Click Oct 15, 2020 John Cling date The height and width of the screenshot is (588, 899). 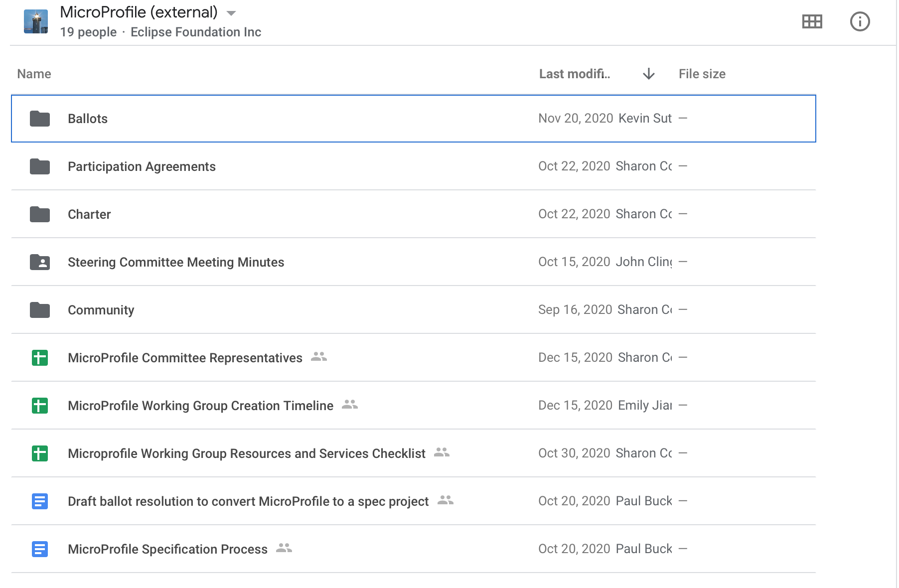pos(605,262)
